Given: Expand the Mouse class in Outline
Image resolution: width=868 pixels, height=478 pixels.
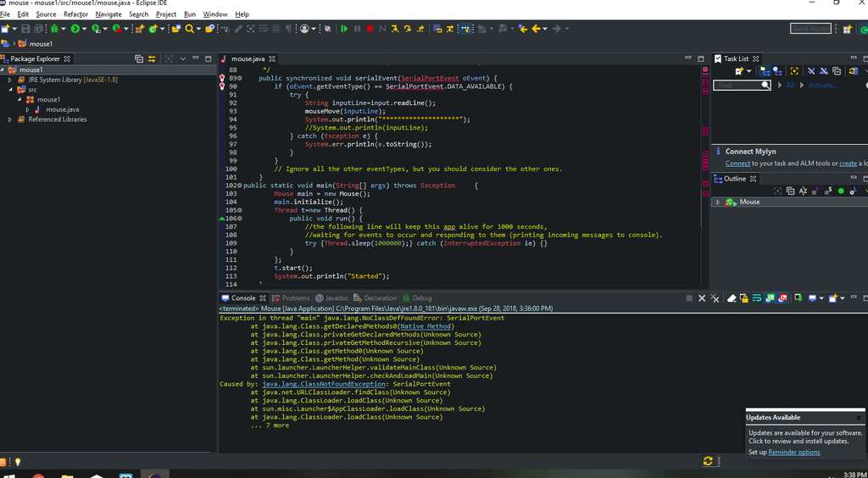Looking at the screenshot, I should (718, 202).
